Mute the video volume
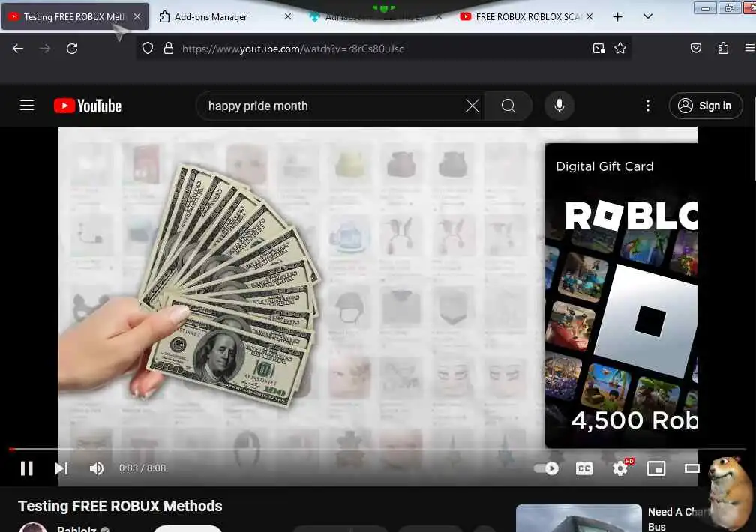 (97, 468)
